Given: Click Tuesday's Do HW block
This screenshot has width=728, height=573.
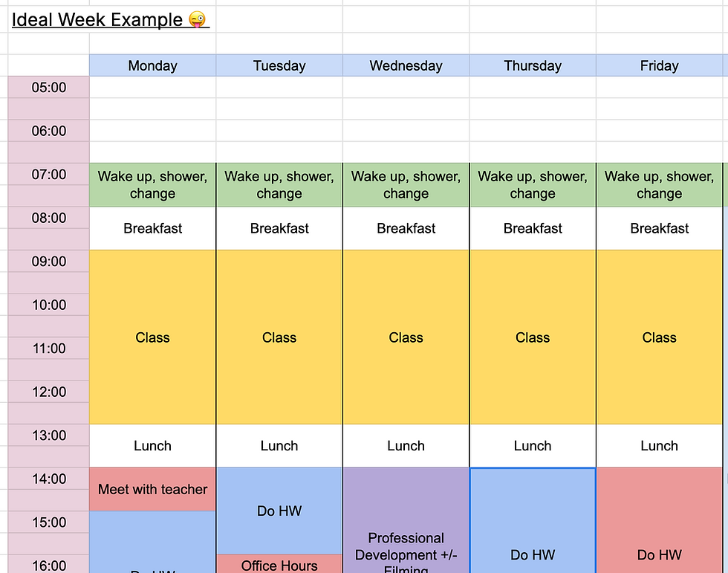Looking at the screenshot, I should [x=279, y=511].
